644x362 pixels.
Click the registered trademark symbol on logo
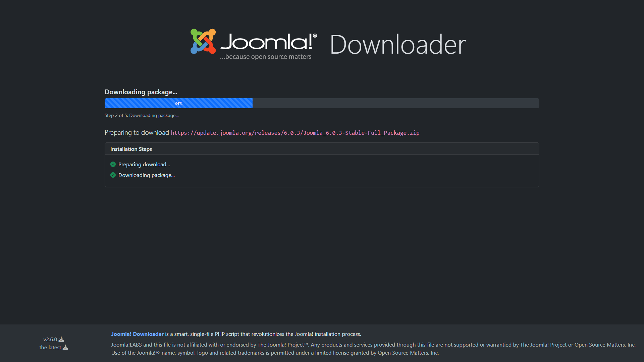point(315,36)
